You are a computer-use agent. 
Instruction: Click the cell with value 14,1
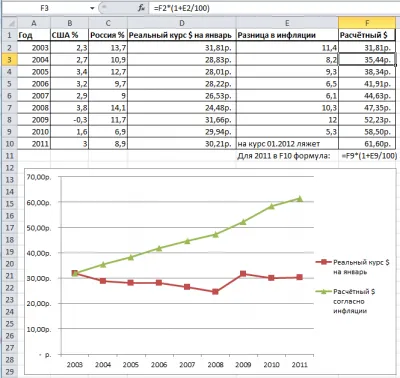coord(108,108)
